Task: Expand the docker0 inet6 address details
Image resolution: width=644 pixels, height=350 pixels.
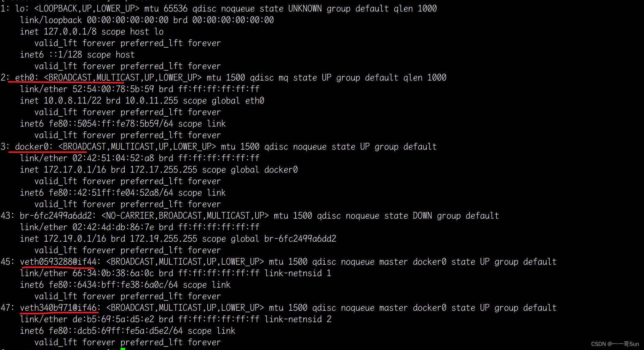Action: [x=122, y=193]
